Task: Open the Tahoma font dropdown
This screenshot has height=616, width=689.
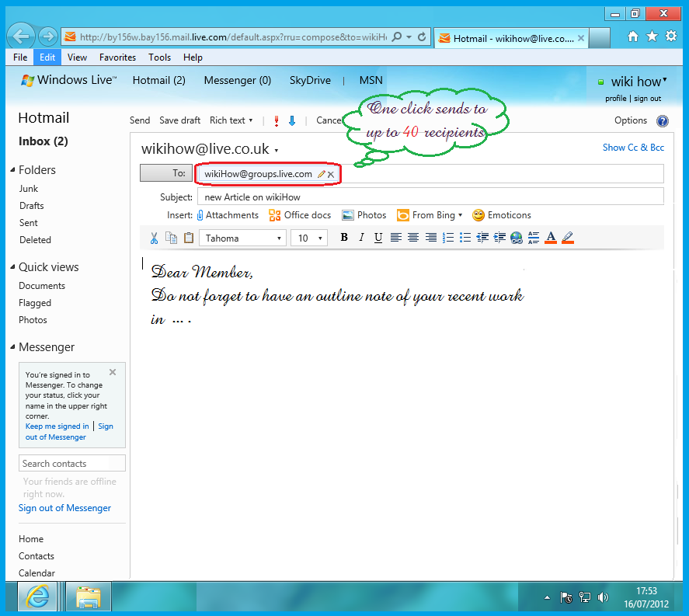Action: [x=242, y=238]
